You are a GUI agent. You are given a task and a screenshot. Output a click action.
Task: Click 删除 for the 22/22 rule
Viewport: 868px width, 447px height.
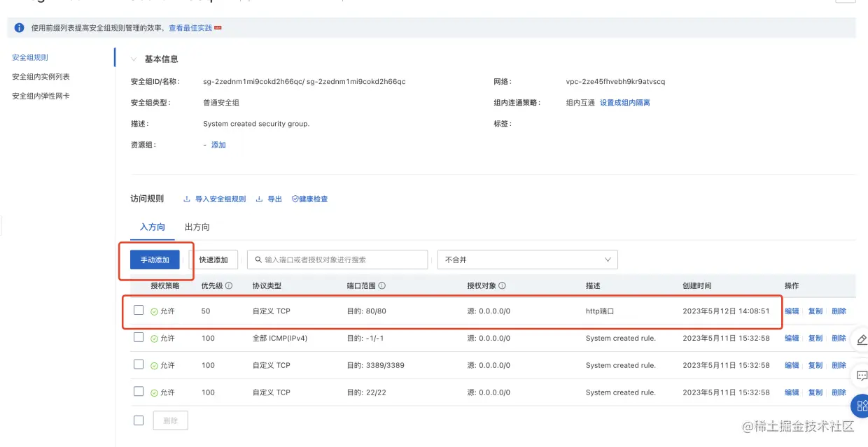(839, 393)
